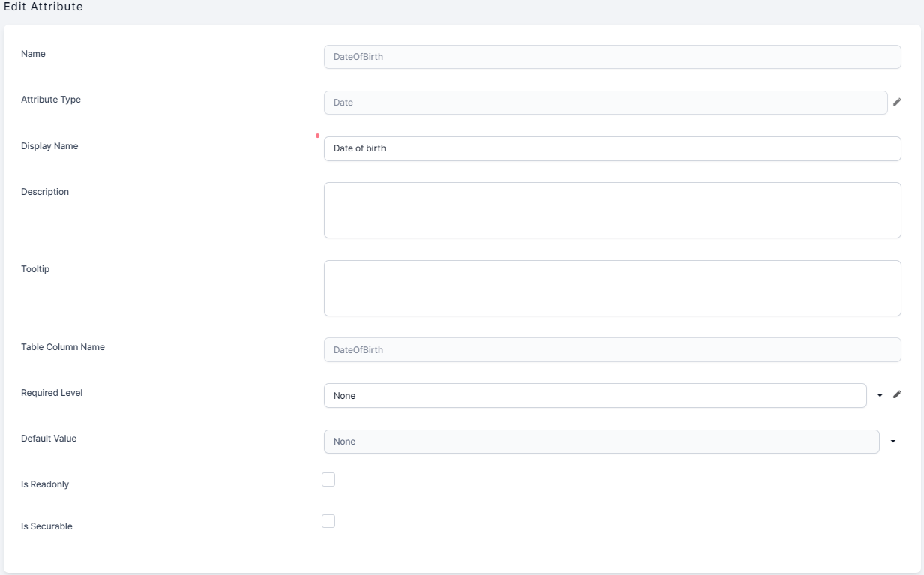Focus the Display Name input field

click(x=612, y=148)
